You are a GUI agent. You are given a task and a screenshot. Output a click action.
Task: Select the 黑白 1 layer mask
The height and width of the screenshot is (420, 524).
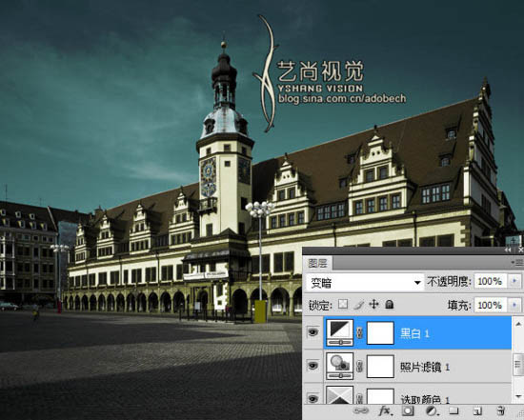tap(380, 332)
